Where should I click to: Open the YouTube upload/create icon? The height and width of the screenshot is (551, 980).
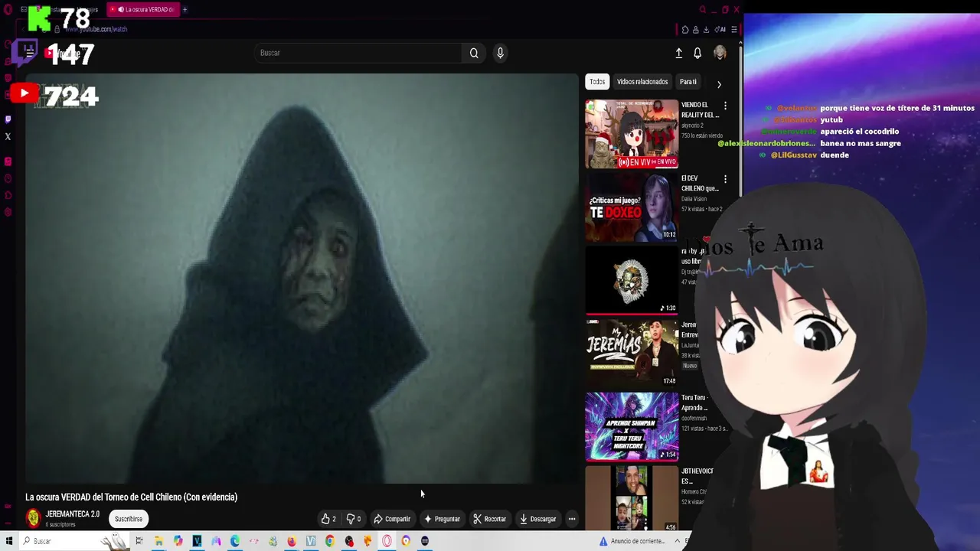point(678,53)
